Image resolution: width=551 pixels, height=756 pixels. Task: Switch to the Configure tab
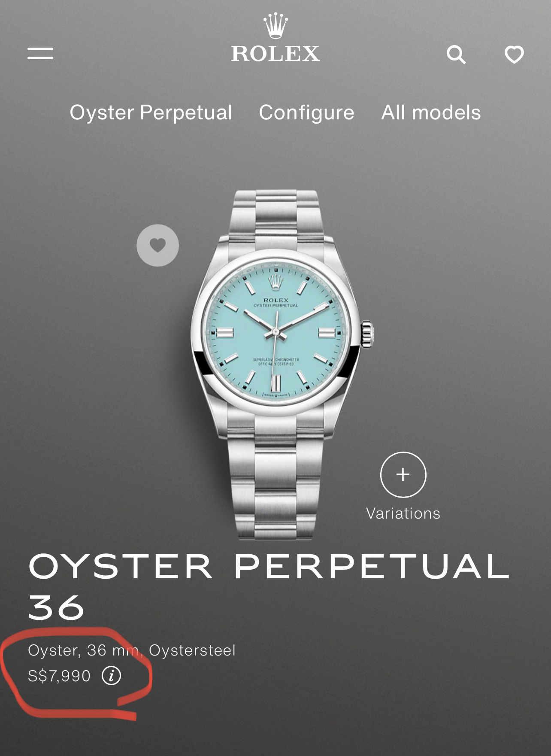coord(306,113)
